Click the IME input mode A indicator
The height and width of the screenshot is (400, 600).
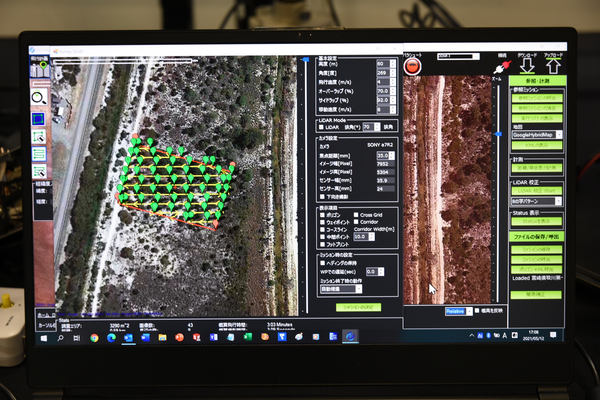click(x=505, y=336)
